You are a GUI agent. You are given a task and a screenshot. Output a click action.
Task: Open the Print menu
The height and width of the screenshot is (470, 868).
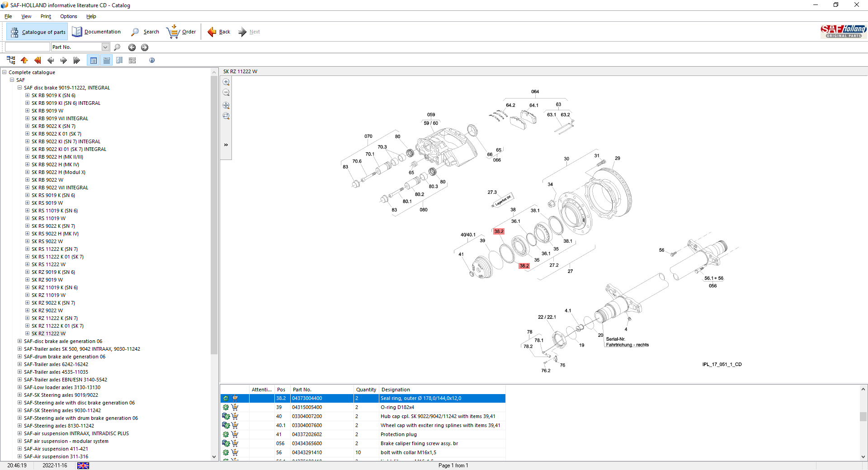[x=46, y=16]
